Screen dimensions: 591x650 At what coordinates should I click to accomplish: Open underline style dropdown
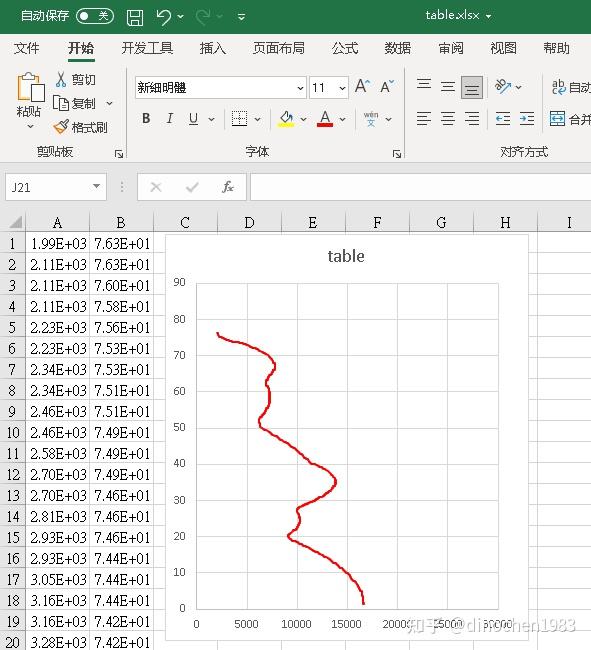point(211,119)
